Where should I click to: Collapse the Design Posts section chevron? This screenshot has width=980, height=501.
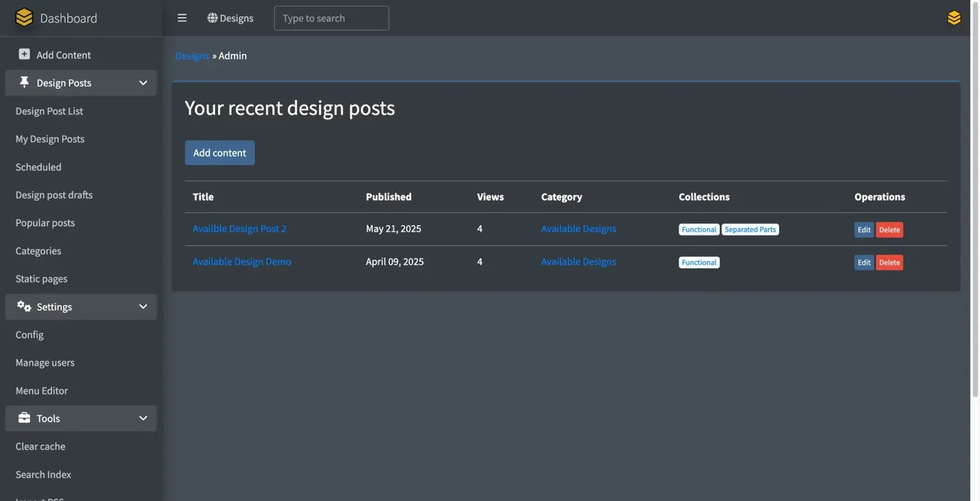click(x=143, y=83)
